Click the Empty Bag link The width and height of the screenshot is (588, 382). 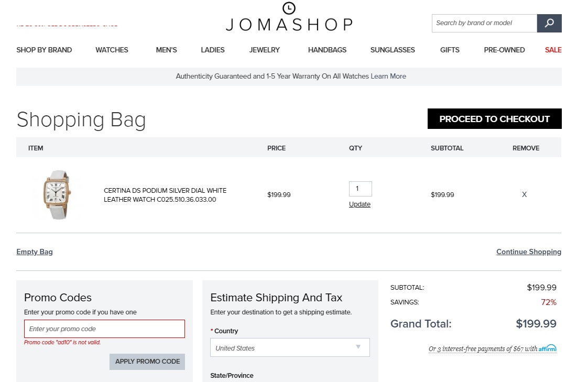[x=35, y=252]
